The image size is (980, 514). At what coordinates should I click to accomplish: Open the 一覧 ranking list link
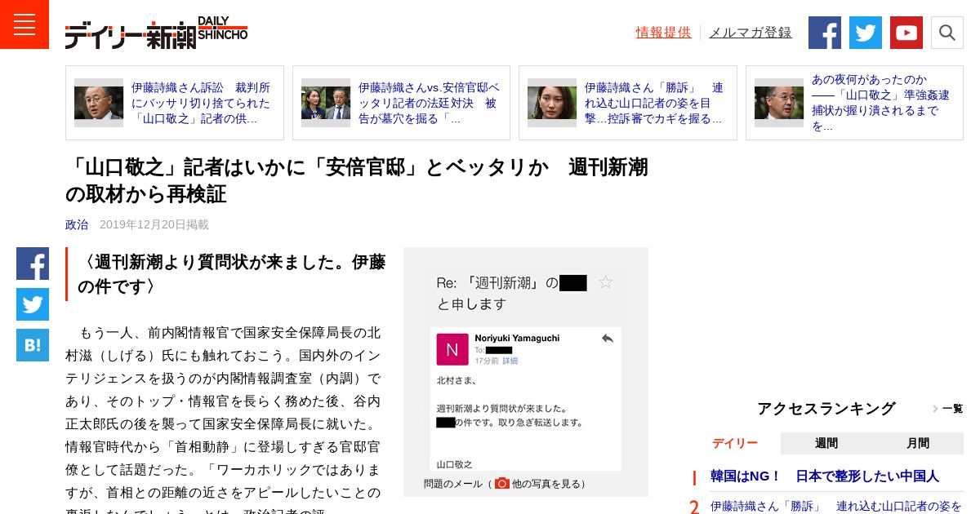(x=947, y=409)
